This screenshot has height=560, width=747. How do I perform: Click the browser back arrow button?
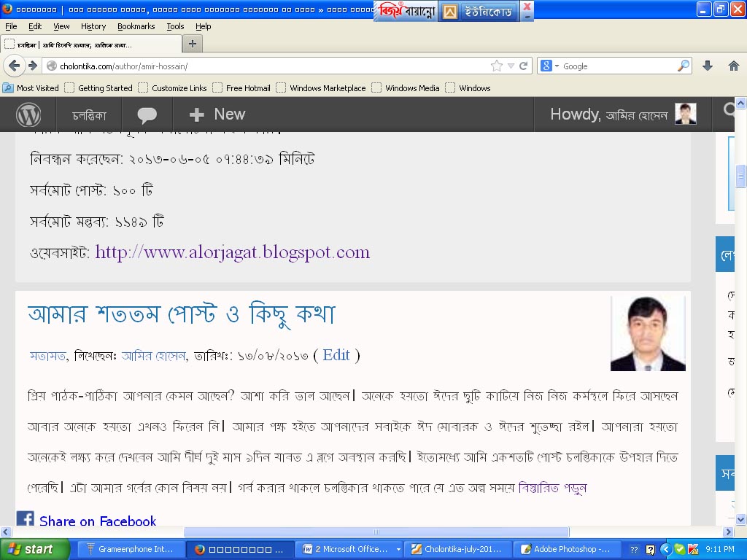coord(14,66)
